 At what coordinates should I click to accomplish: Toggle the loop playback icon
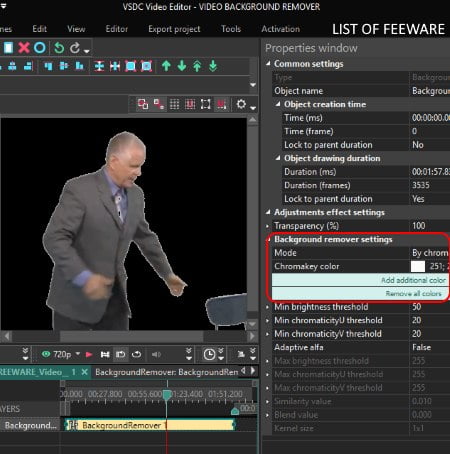(121, 354)
